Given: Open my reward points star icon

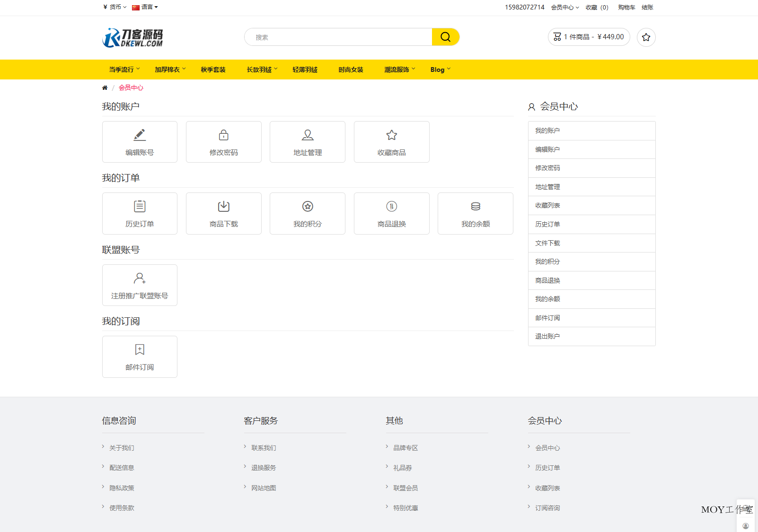Looking at the screenshot, I should [308, 207].
